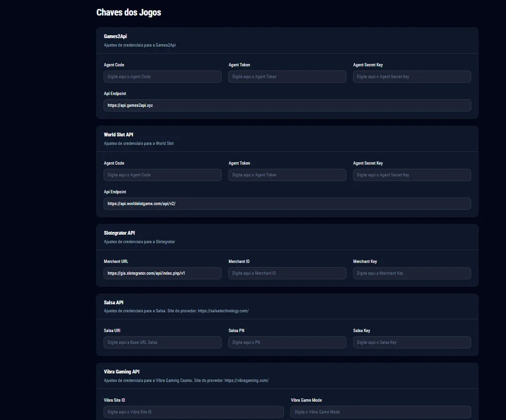Click the Salsa provider site description text
Image resolution: width=506 pixels, height=420 pixels.
176,311
